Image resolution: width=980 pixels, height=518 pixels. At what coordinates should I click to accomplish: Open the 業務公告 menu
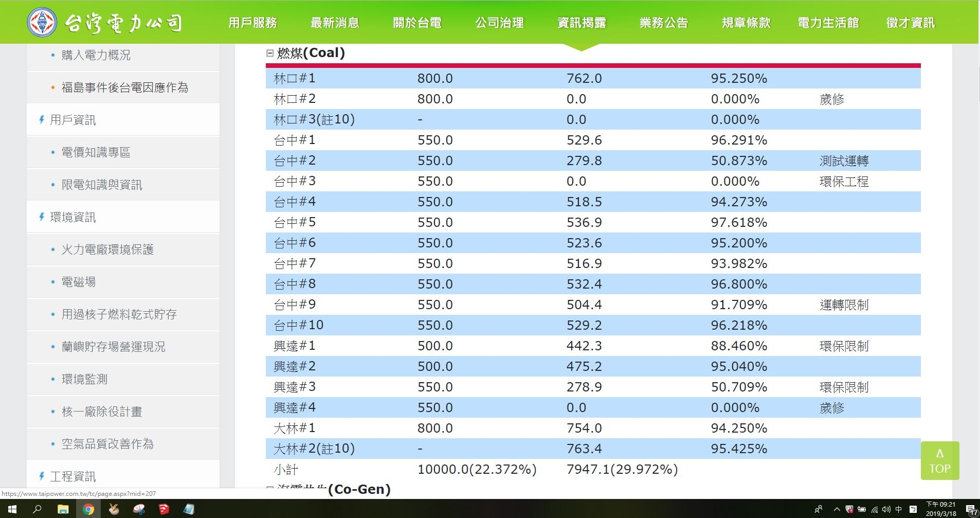[664, 23]
